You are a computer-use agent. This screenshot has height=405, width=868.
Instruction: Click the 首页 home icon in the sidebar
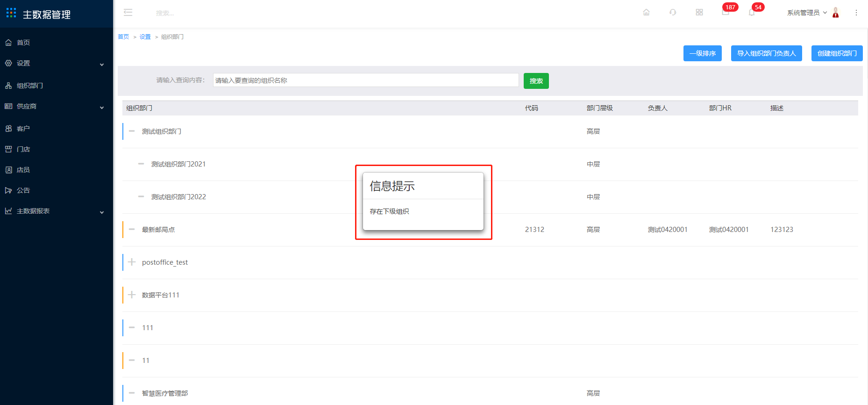tap(8, 43)
